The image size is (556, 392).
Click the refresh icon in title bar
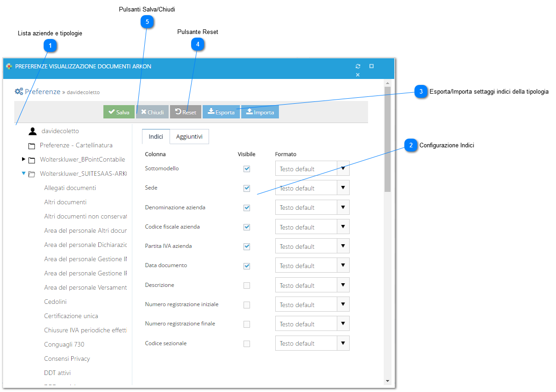(x=358, y=66)
